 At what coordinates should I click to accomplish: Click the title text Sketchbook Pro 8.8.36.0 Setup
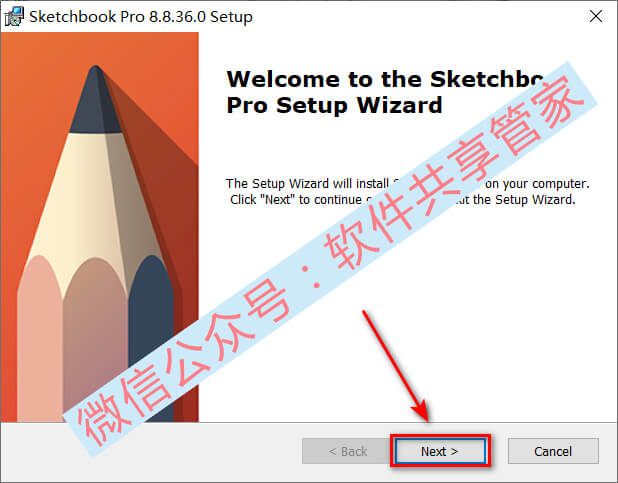(x=141, y=17)
